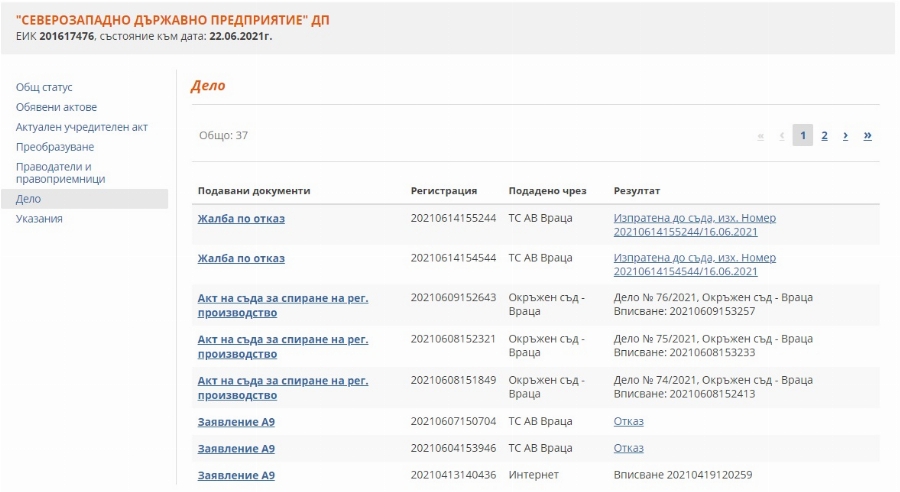
Task: Open Общ статус in sidebar
Action: pyautogui.click(x=44, y=87)
